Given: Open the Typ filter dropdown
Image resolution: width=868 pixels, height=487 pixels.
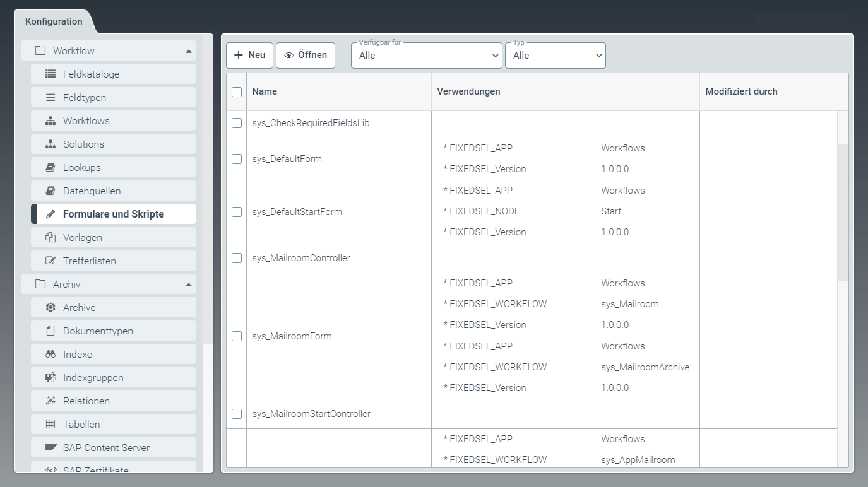Looking at the screenshot, I should click(555, 56).
